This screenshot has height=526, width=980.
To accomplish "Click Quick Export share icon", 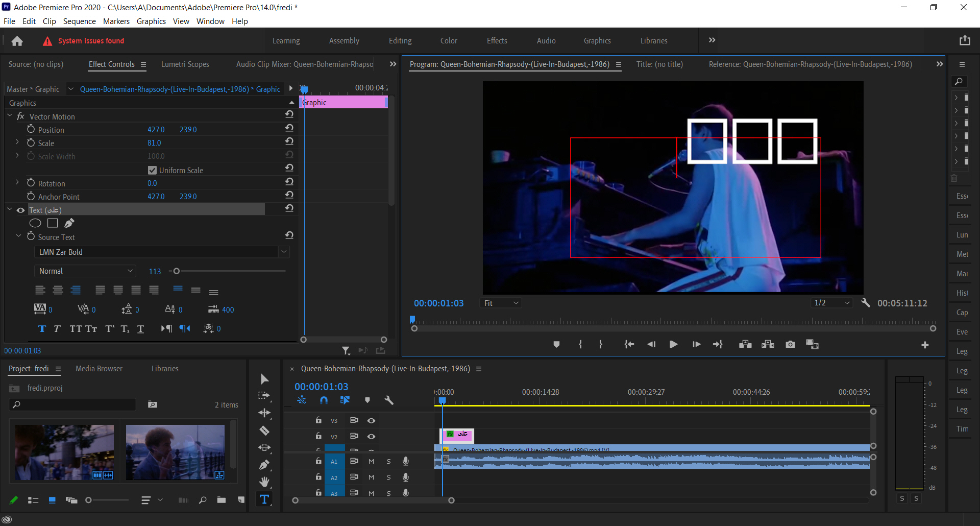I will point(965,40).
